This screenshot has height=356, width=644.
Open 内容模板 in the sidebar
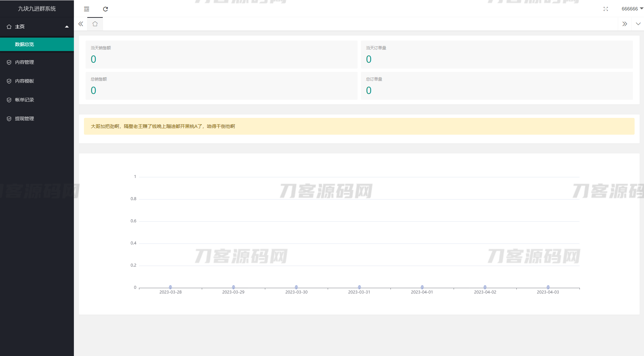25,81
